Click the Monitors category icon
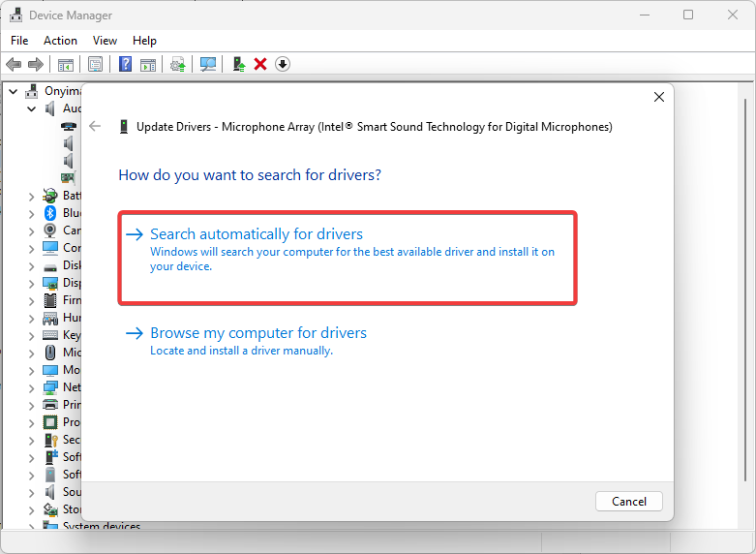Screen dimensions: 756x554 pos(50,370)
